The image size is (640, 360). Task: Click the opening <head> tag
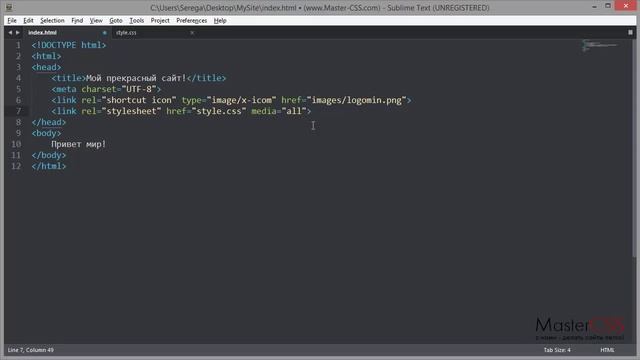coord(46,67)
